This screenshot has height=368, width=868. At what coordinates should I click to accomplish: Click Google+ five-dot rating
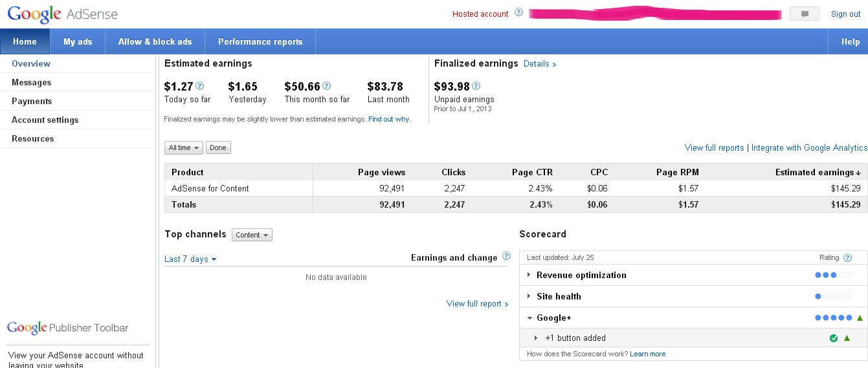click(834, 318)
